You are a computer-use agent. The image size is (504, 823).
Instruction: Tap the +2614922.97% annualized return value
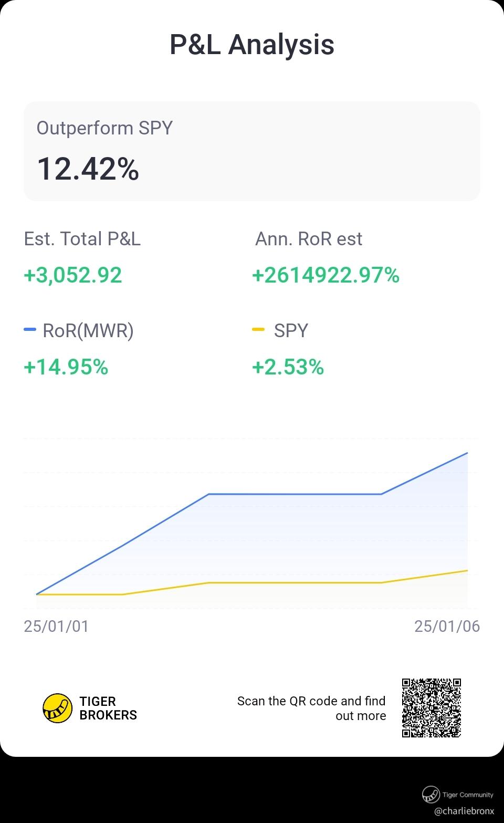pyautogui.click(x=326, y=275)
